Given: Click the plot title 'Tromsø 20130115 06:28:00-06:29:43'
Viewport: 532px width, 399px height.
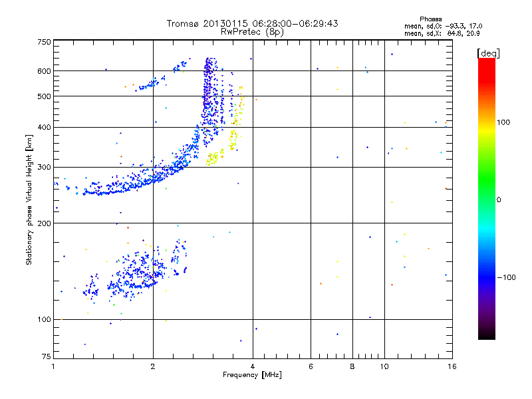Looking at the screenshot, I should [252, 23].
